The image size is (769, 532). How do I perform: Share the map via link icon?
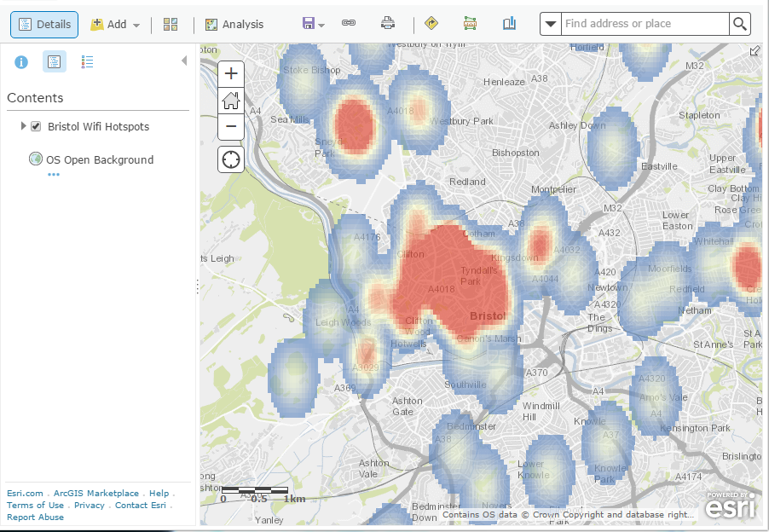click(x=348, y=24)
